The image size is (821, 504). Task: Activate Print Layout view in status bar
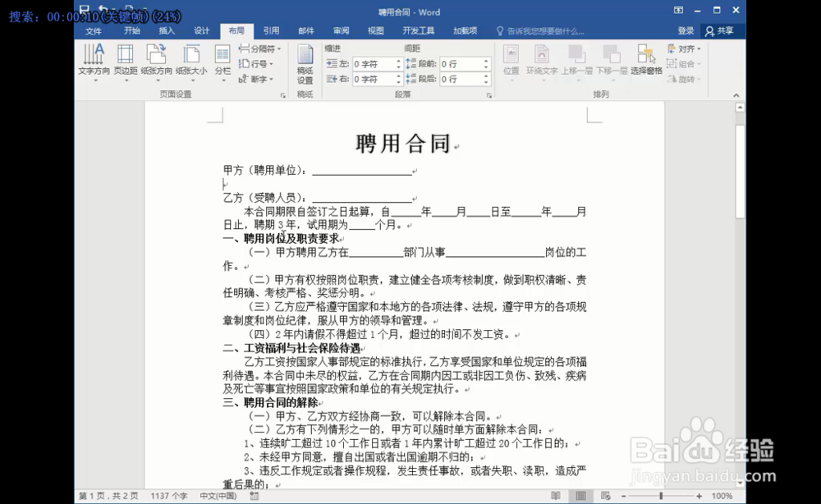(x=580, y=496)
